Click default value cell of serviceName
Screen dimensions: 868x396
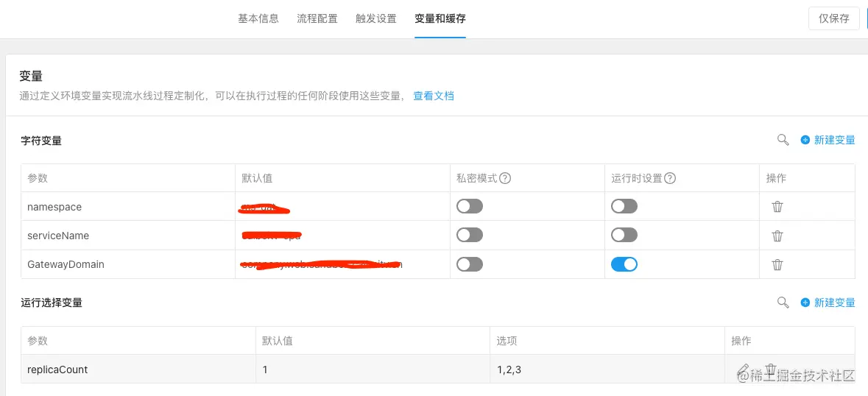(342, 236)
